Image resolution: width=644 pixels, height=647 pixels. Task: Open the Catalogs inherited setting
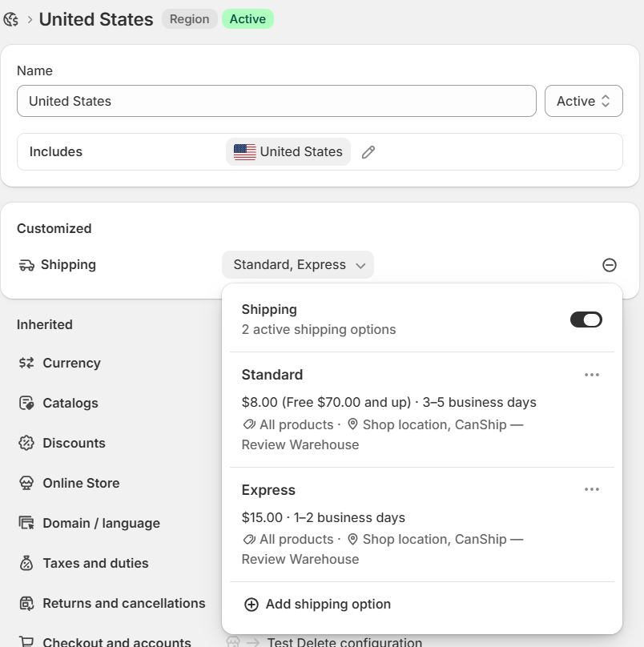coord(70,403)
